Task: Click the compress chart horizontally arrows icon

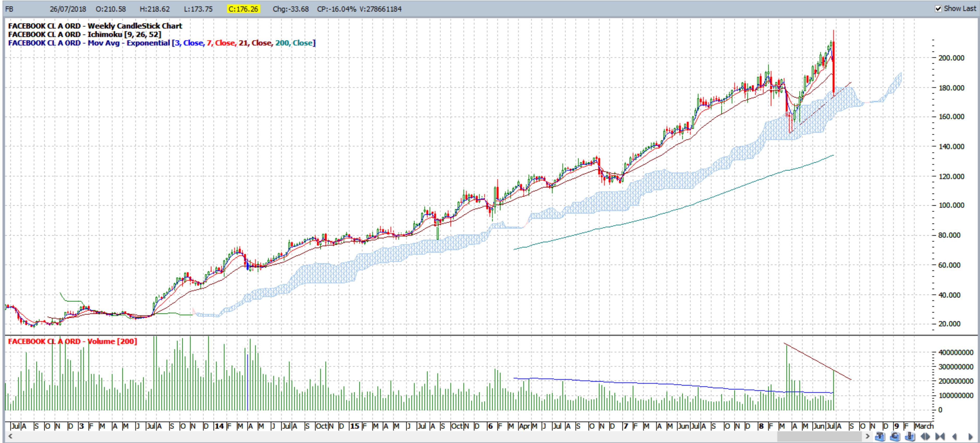Action: click(940, 436)
